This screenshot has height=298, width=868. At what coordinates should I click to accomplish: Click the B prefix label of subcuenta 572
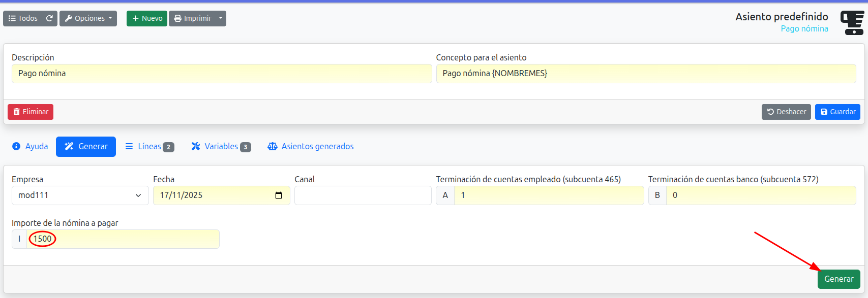(x=657, y=195)
